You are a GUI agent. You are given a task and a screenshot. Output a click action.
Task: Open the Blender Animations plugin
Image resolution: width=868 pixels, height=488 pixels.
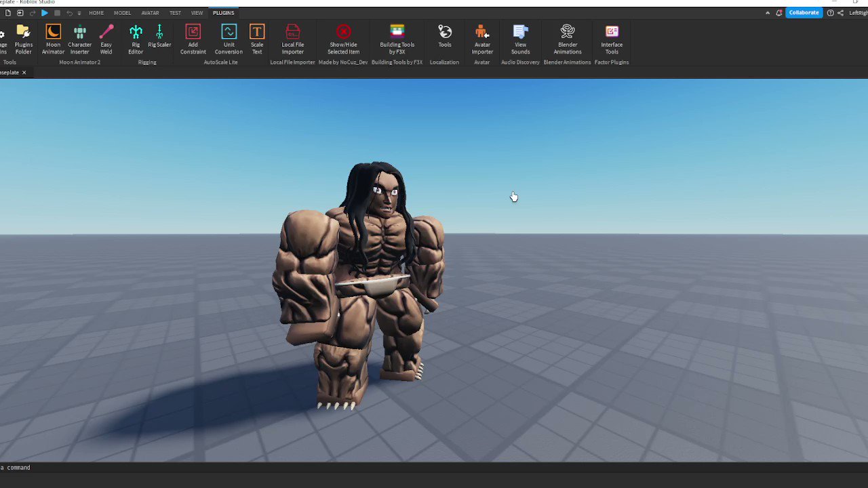568,39
